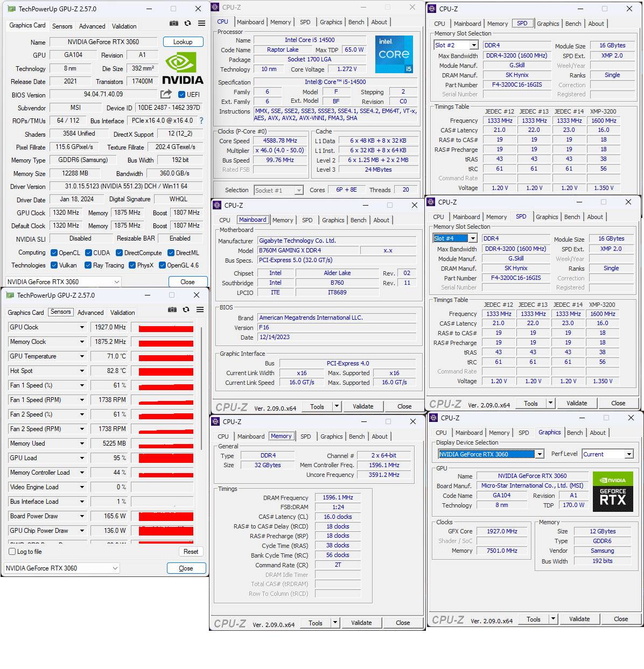Open the About tab in the CPU-Z Memory timings window

(380, 436)
